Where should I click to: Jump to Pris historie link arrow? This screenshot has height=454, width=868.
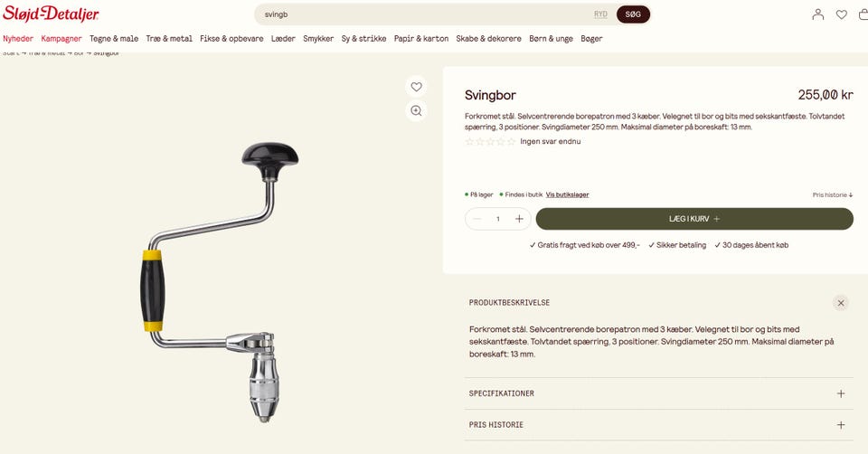(x=833, y=194)
